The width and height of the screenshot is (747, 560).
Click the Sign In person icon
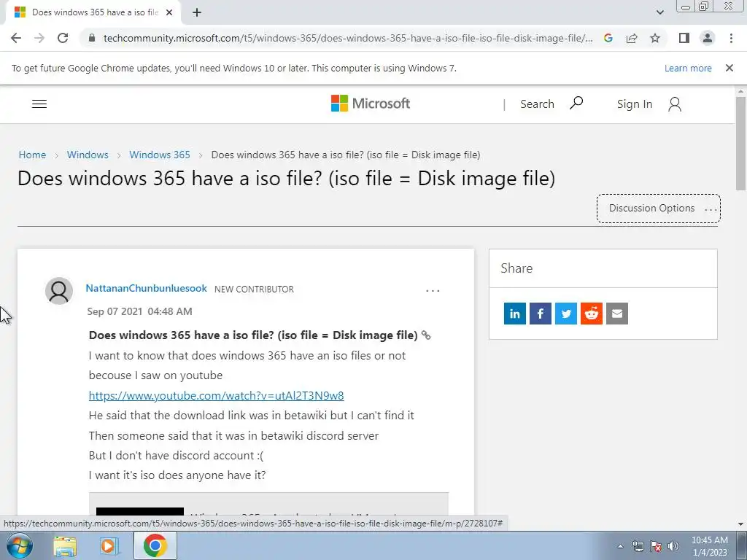pyautogui.click(x=675, y=104)
